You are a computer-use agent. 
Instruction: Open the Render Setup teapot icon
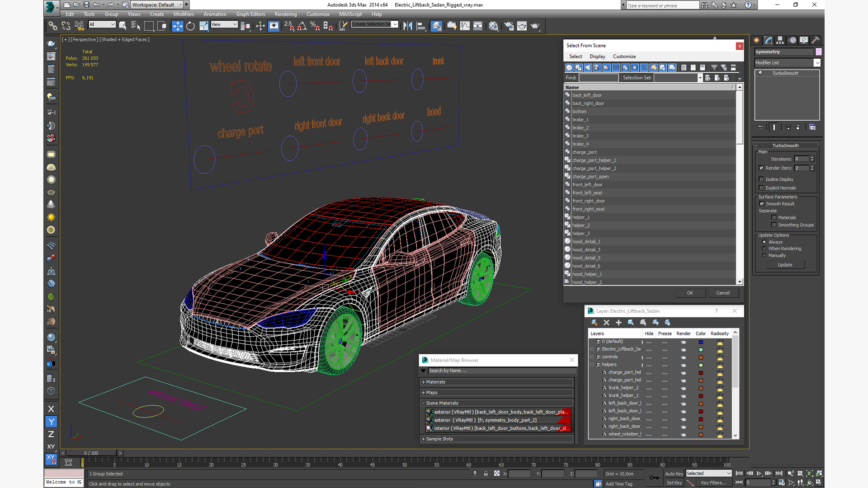(x=509, y=26)
